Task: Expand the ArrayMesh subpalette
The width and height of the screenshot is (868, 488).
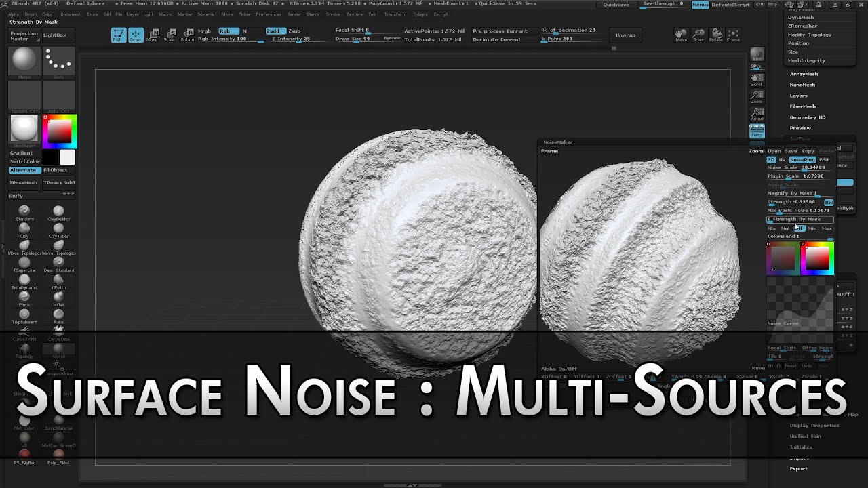Action: (x=804, y=74)
